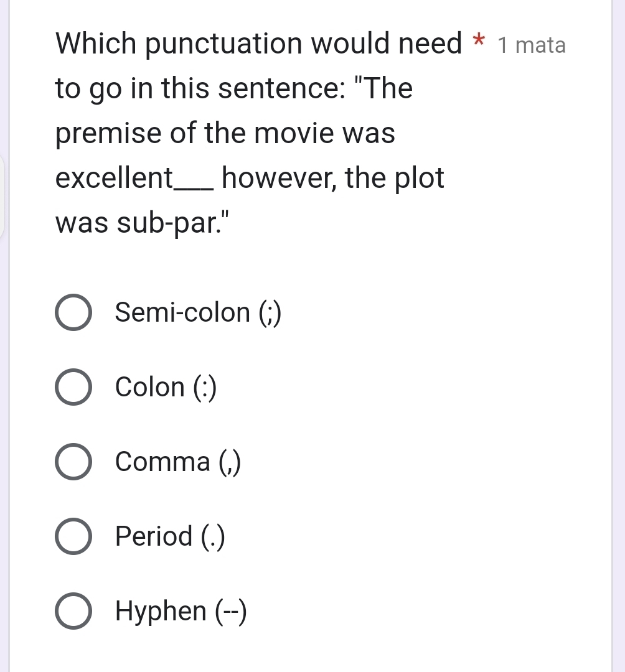Select the Semi-colon (;) radio button
Viewport: 625px width, 672px height.
(74, 312)
